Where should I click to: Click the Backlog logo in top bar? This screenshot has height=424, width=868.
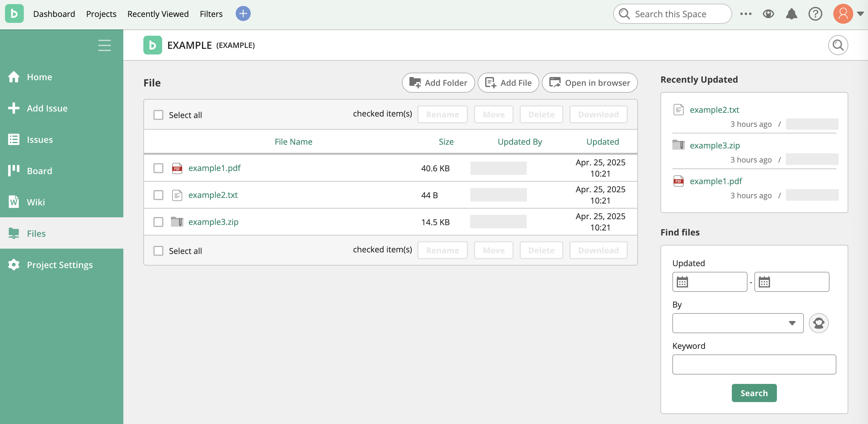coord(14,14)
